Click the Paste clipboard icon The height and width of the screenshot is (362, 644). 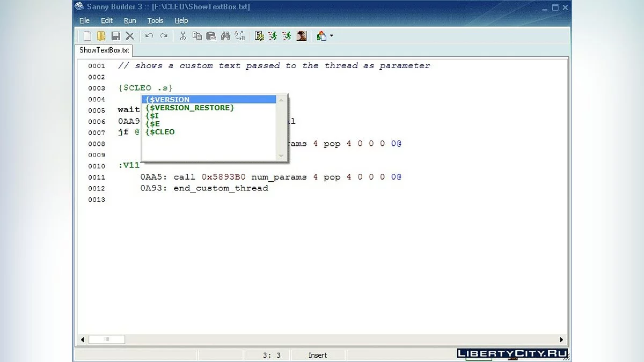click(211, 36)
